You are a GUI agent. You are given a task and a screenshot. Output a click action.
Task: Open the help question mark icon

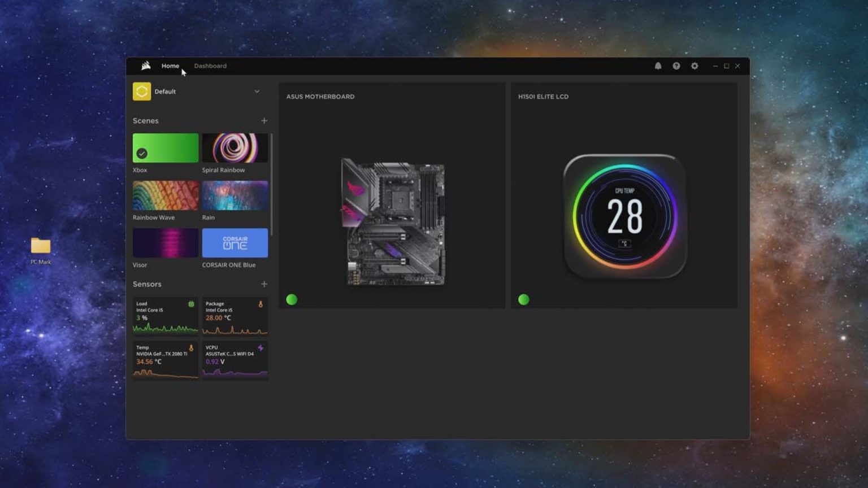(676, 66)
